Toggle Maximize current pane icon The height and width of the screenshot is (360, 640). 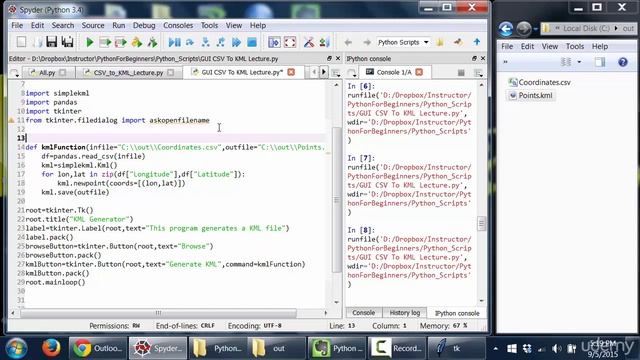[274, 42]
